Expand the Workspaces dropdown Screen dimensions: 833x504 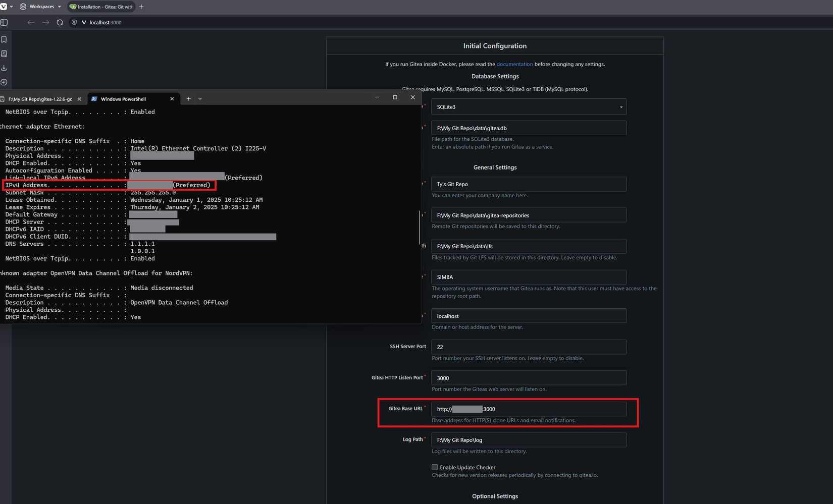point(59,7)
